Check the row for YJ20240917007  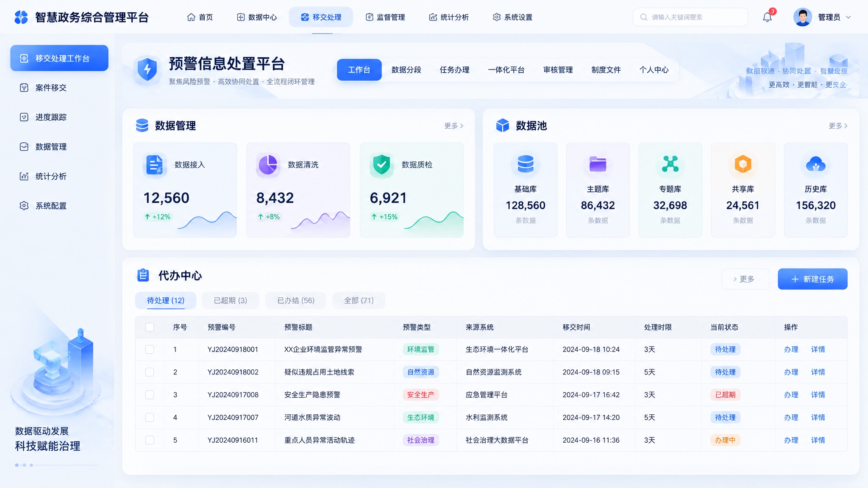coord(150,417)
